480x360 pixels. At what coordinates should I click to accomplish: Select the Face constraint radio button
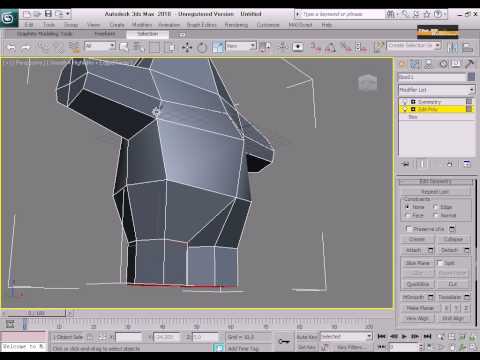[407, 215]
